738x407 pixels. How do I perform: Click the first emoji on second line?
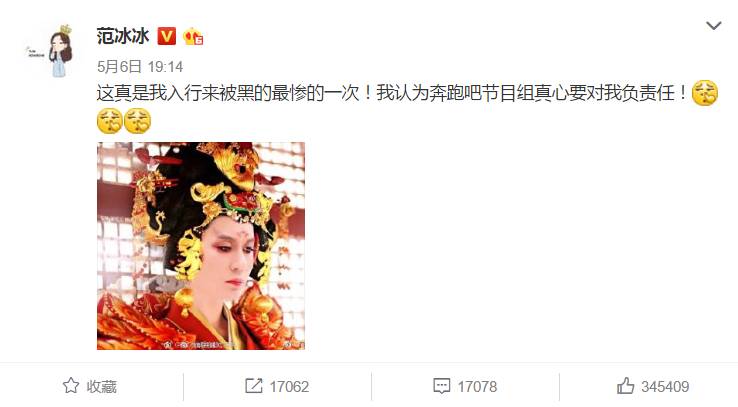pyautogui.click(x=110, y=121)
